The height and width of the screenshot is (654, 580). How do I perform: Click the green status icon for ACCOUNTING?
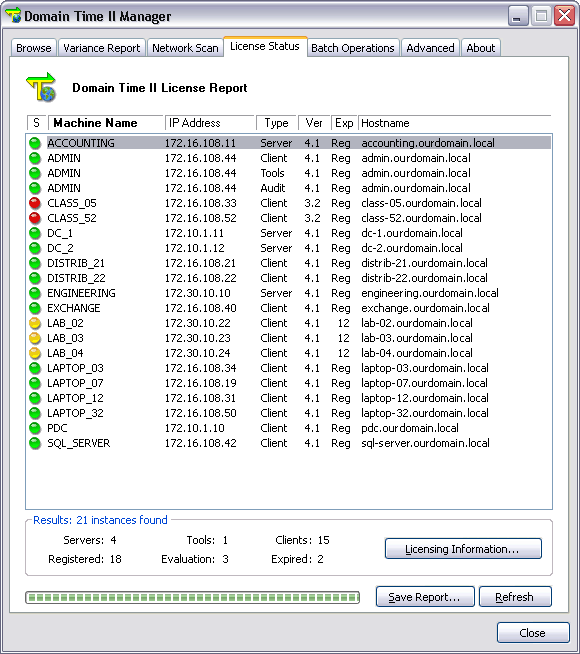pos(35,143)
